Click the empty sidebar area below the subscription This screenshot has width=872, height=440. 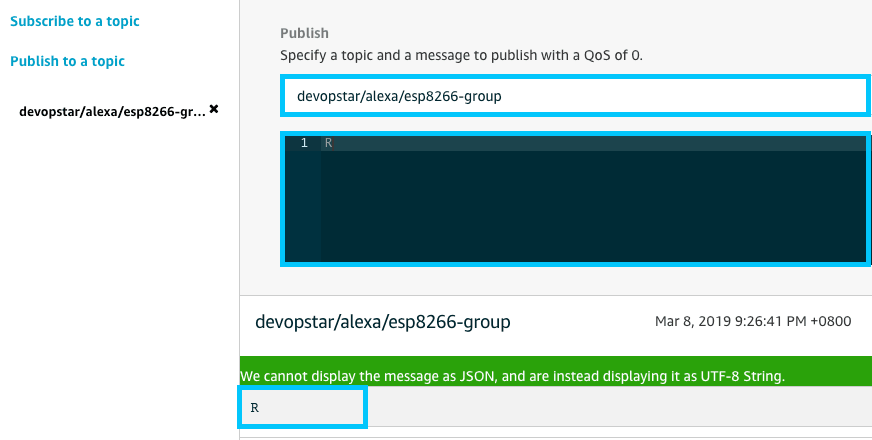(x=118, y=280)
